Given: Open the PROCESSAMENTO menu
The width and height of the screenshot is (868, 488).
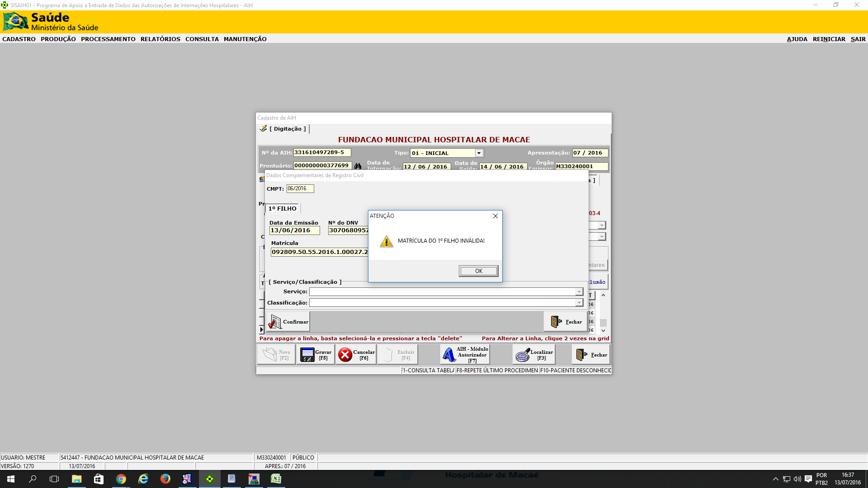Looking at the screenshot, I should 108,39.
